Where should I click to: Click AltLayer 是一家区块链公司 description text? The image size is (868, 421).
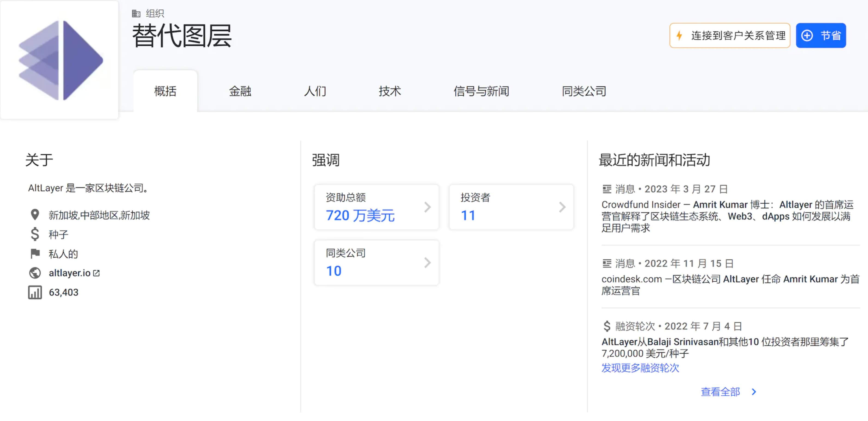[x=89, y=188]
